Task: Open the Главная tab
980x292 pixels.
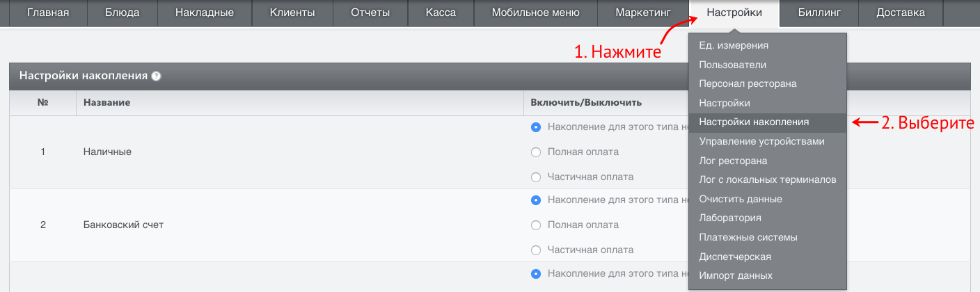Action: coord(48,13)
